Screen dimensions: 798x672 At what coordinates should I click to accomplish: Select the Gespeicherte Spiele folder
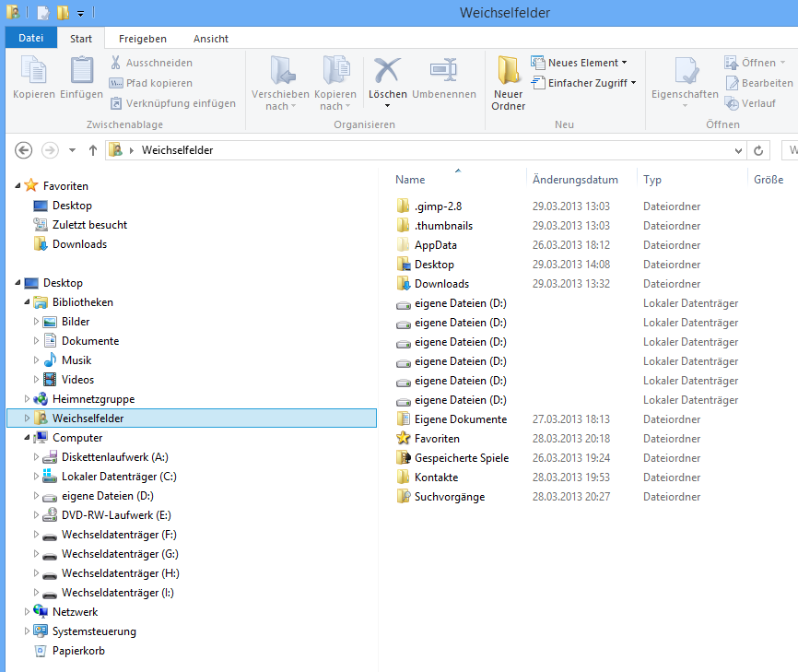click(x=462, y=457)
